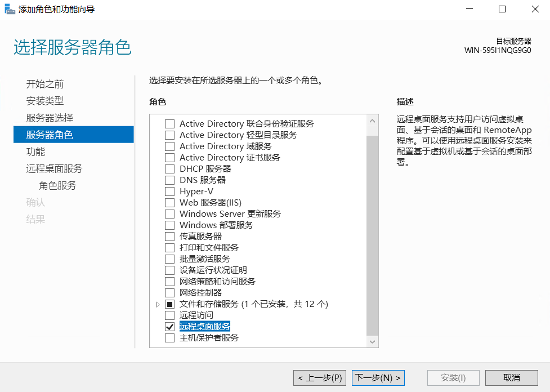Uncheck 远程桌面服务 checkbox
This screenshot has height=392, width=550.
pyautogui.click(x=170, y=326)
